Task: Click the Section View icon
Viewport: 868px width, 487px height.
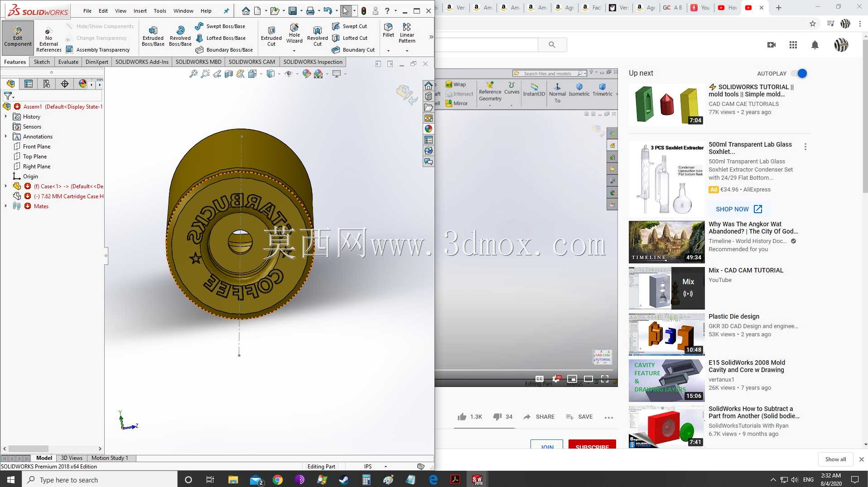Action: [x=229, y=74]
